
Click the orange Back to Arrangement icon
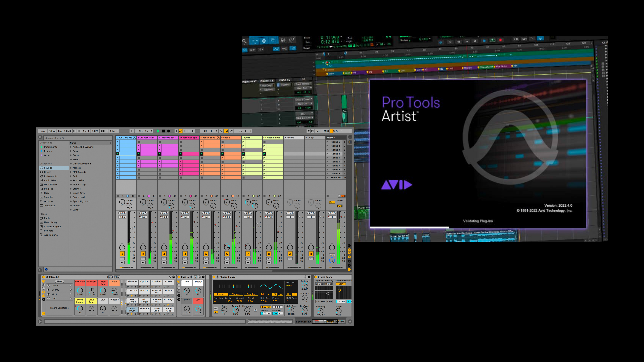[343, 196]
